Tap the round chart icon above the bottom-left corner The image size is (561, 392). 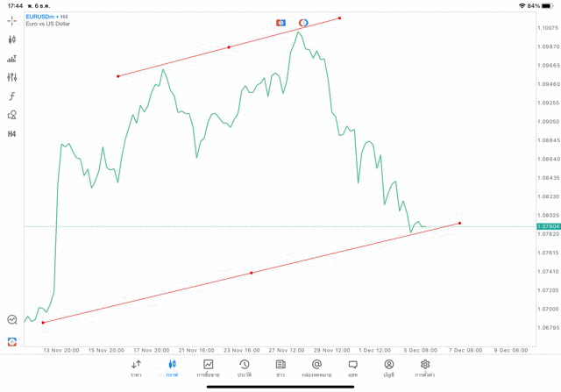12,320
